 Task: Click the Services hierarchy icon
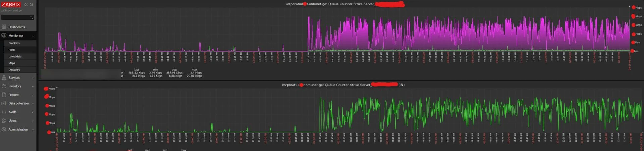click(4, 78)
